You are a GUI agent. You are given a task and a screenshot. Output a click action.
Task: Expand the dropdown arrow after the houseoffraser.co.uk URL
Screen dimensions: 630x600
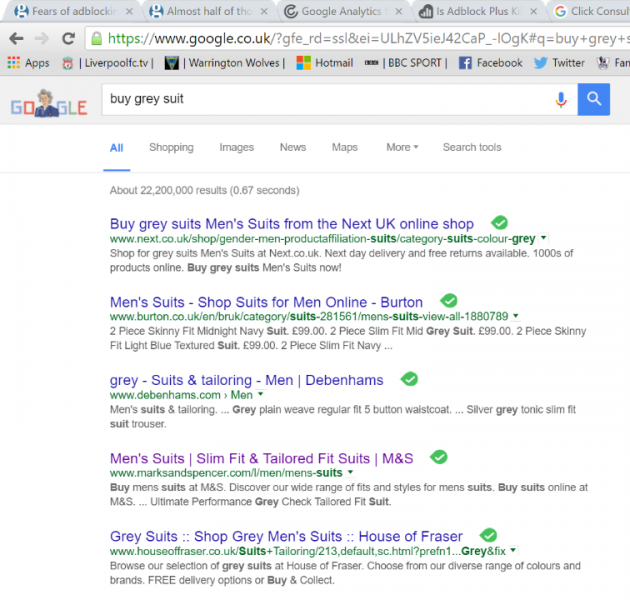pos(513,550)
